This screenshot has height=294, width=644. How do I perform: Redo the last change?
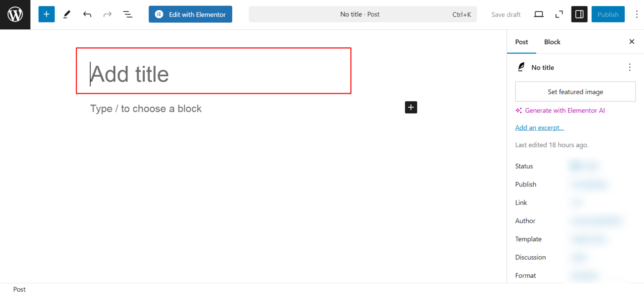pyautogui.click(x=107, y=14)
